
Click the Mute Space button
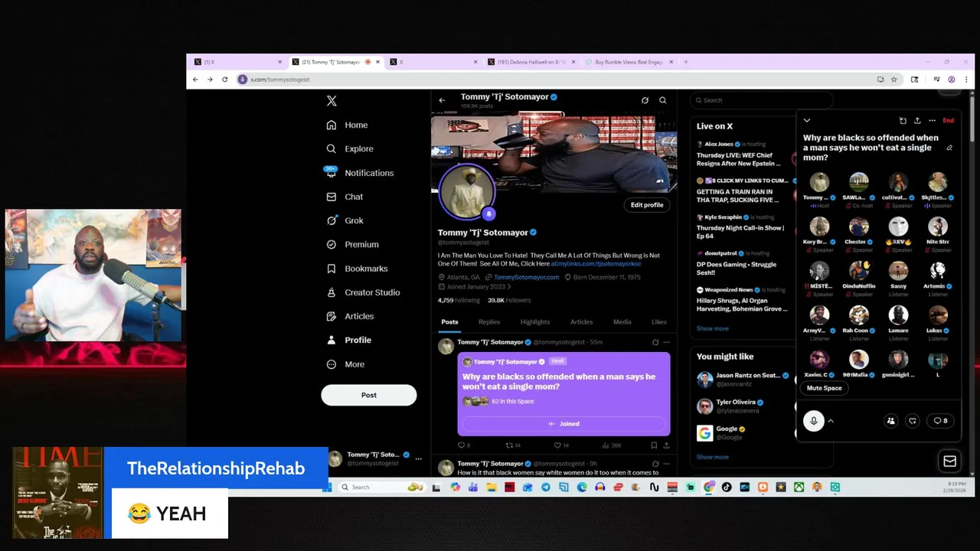825,388
